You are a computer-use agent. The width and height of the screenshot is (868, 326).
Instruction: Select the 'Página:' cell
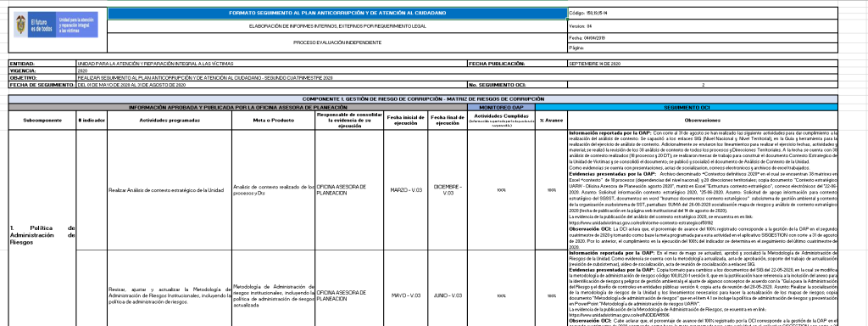[x=703, y=48]
